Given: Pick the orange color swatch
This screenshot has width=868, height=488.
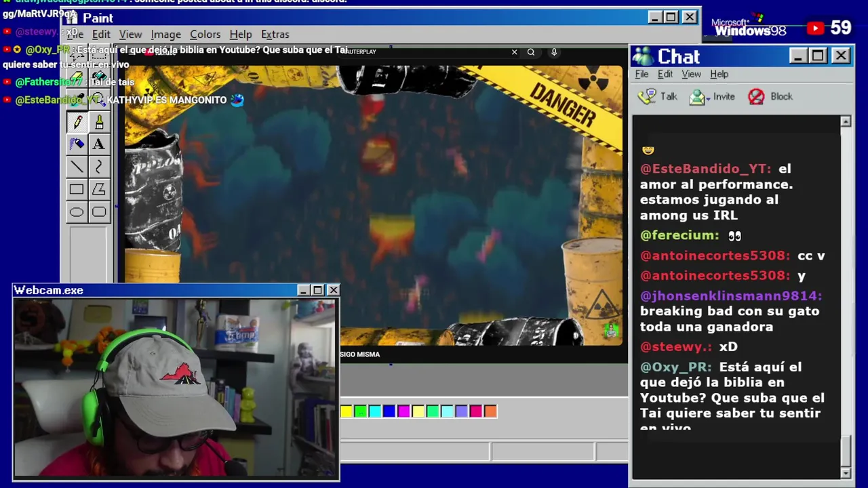Looking at the screenshot, I should (x=490, y=411).
